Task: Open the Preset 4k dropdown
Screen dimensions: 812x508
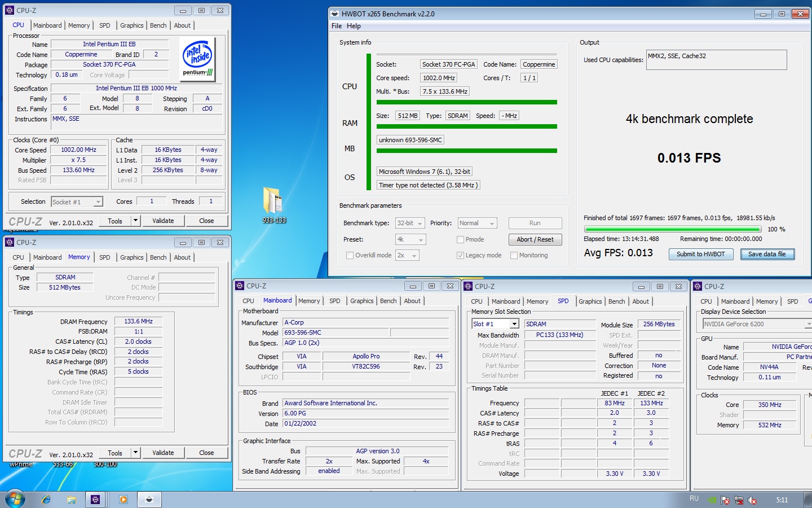Action: 410,239
